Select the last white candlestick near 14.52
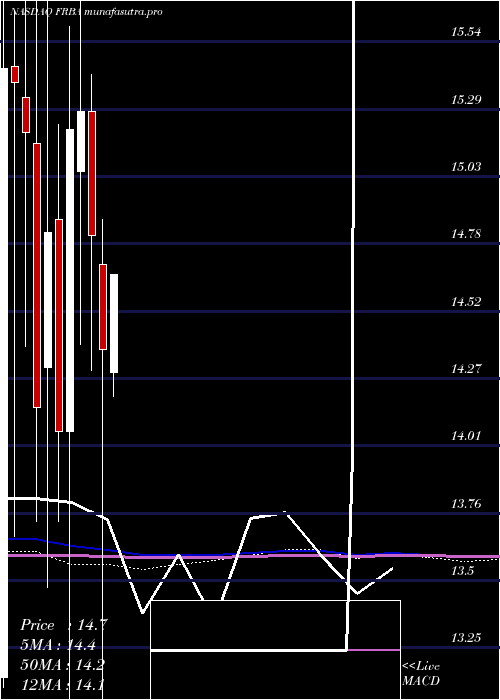The width and height of the screenshot is (500, 700). [114, 323]
